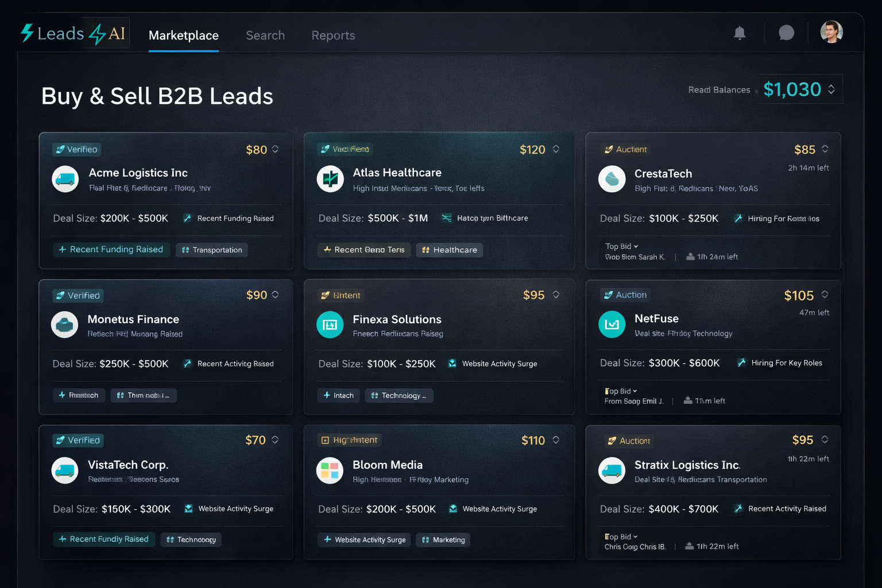Image resolution: width=882 pixels, height=588 pixels.
Task: Expand the Top Bid dropdown on Stratix Logistics card
Action: pos(621,537)
